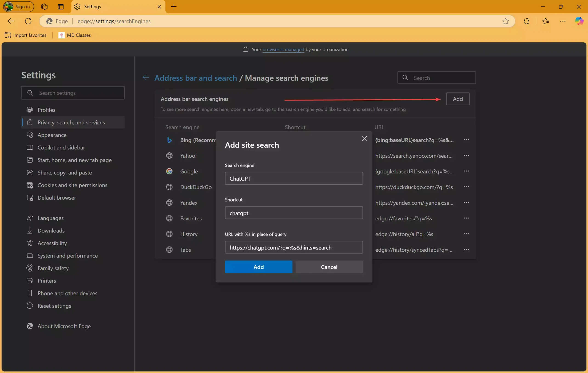Click the globe icon next to Yandex
The height and width of the screenshot is (373, 588).
coord(169,203)
